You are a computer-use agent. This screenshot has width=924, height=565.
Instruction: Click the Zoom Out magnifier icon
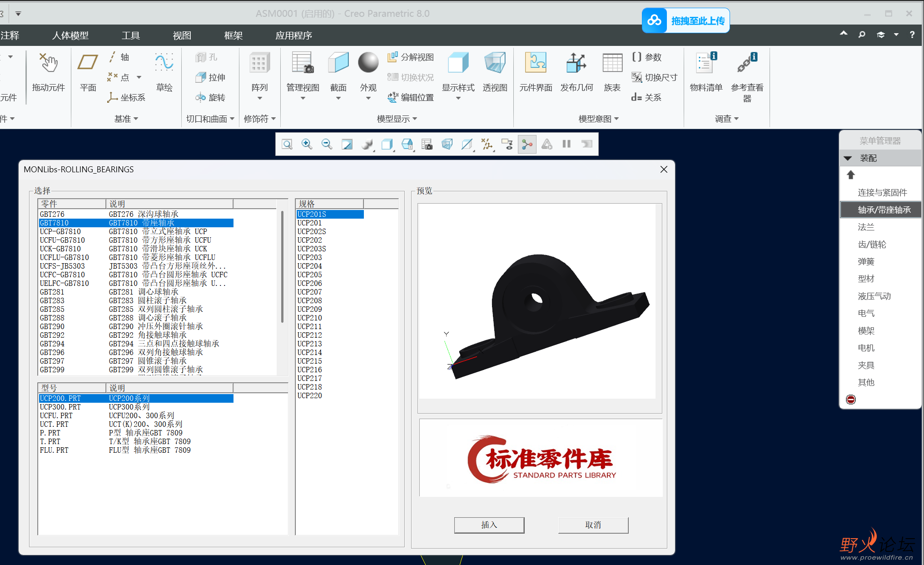click(327, 144)
